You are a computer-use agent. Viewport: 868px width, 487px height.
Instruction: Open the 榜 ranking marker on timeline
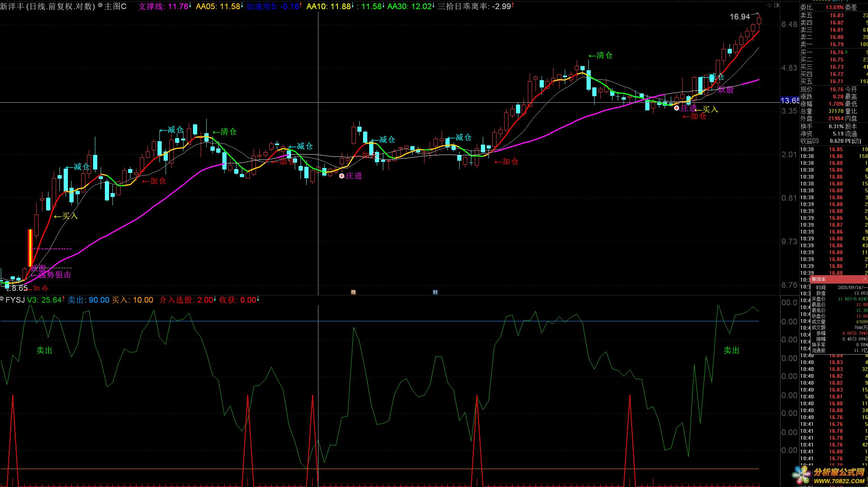click(353, 292)
